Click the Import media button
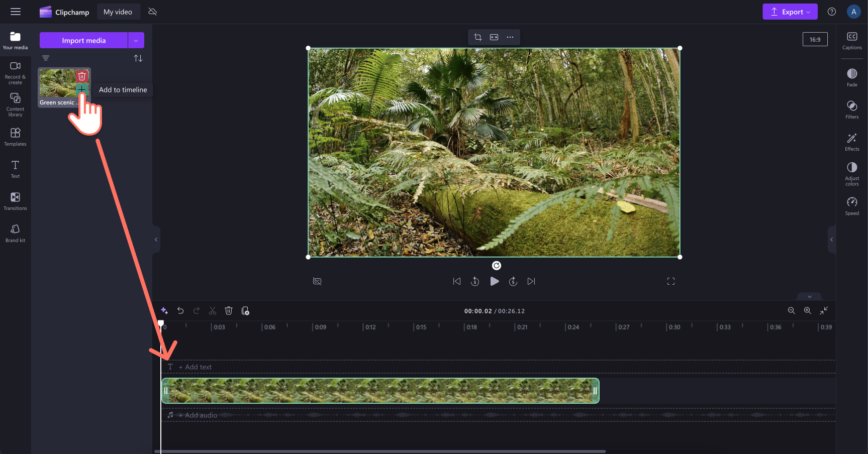Screen dimensions: 868x454 tap(84, 40)
